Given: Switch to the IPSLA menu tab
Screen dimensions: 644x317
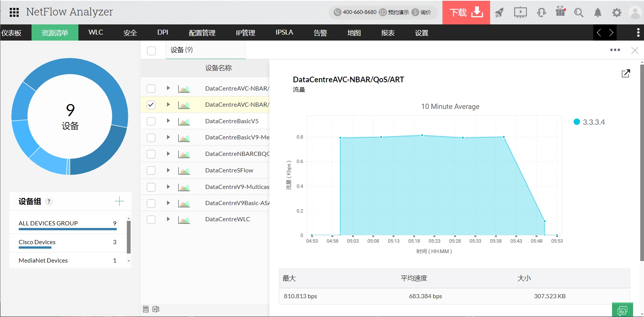Looking at the screenshot, I should click(x=284, y=33).
